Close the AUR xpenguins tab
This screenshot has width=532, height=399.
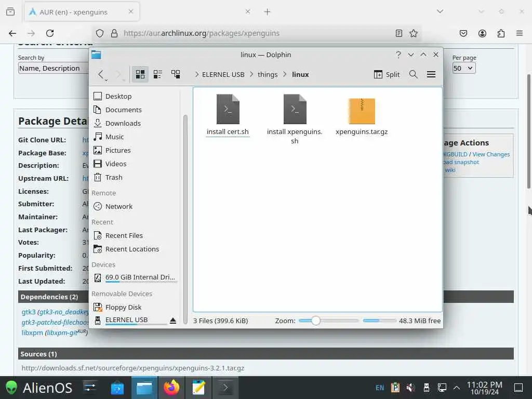point(131,11)
